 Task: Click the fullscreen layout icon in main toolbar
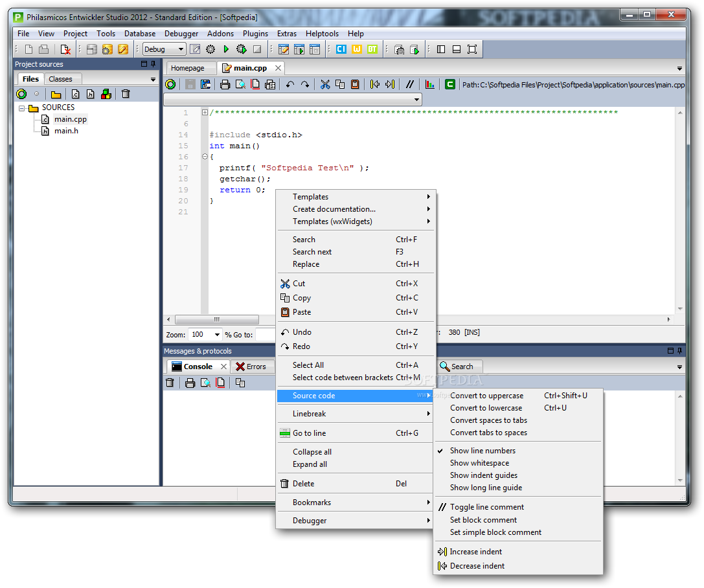pos(472,49)
